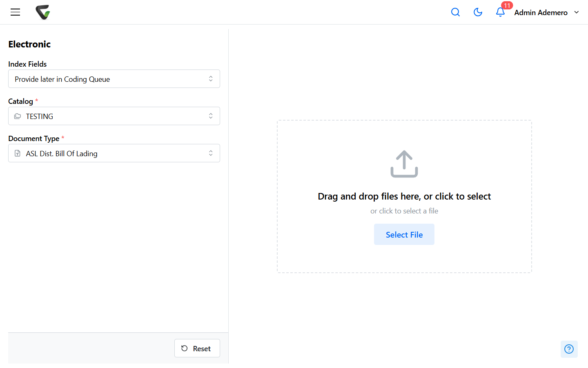
Task: Click the Catalog label
Action: [20, 101]
